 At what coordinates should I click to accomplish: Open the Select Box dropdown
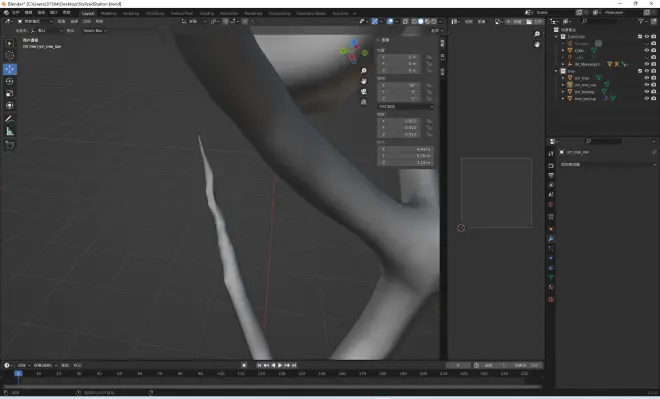click(95, 31)
